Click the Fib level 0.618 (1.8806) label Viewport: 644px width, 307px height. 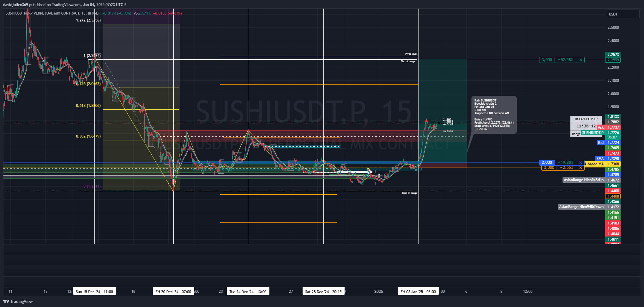click(x=88, y=106)
